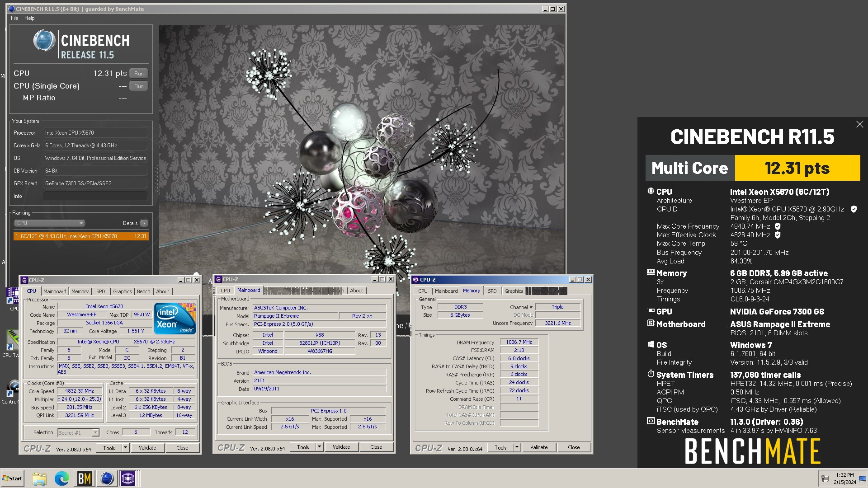Open Memory tab in first CPU-Z window
This screenshot has height=488, width=868.
click(x=80, y=291)
